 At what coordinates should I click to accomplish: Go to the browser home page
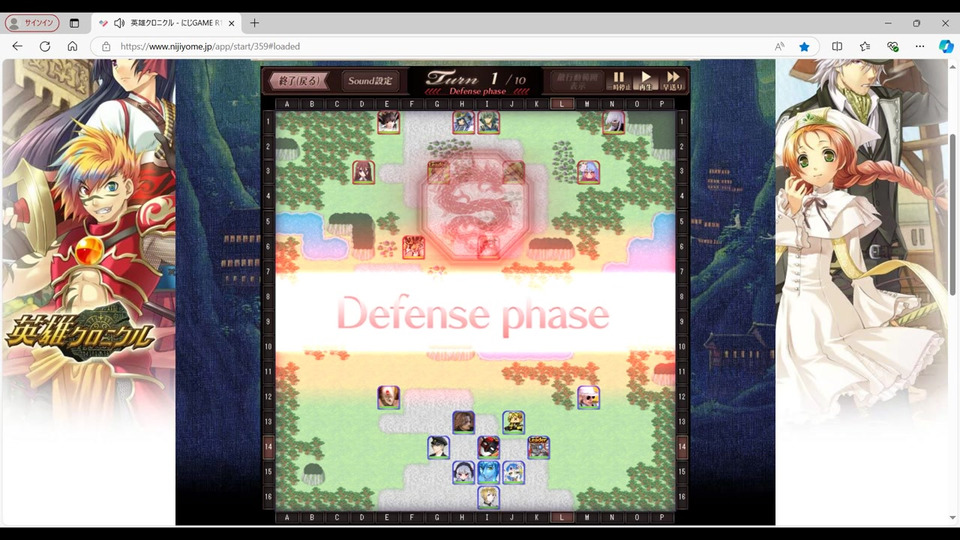click(x=72, y=47)
